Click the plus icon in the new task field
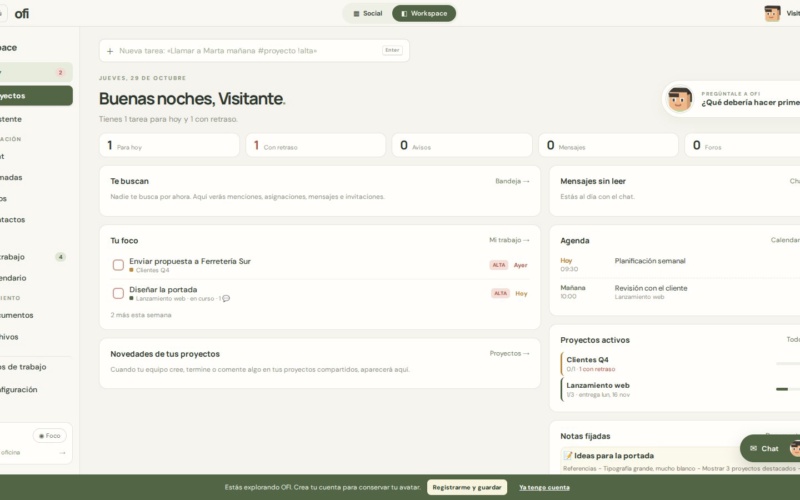 (x=110, y=51)
